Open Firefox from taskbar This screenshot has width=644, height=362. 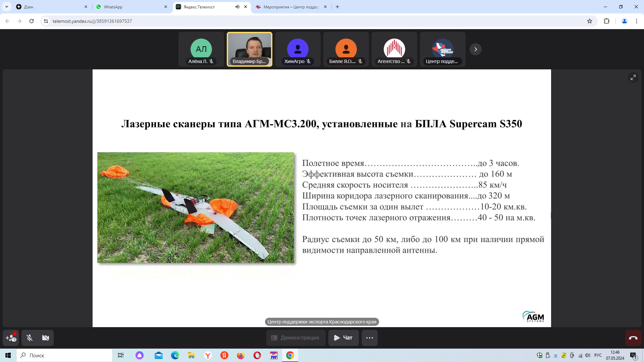pyautogui.click(x=241, y=355)
